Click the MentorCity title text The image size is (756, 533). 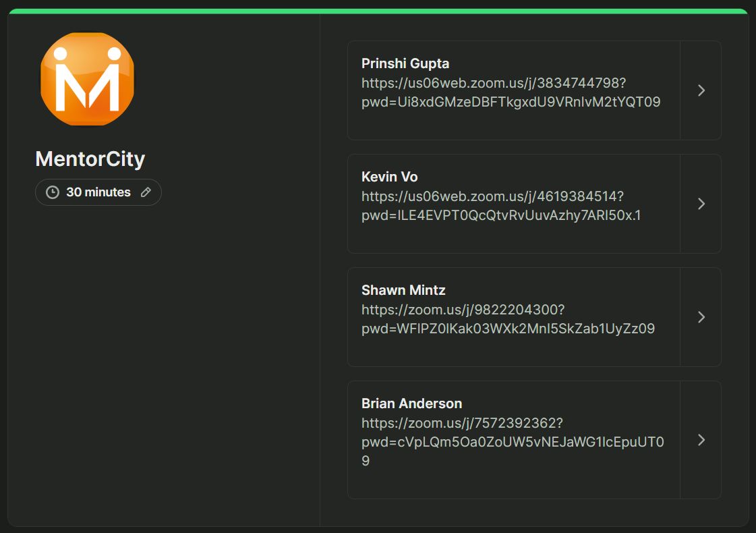(90, 159)
